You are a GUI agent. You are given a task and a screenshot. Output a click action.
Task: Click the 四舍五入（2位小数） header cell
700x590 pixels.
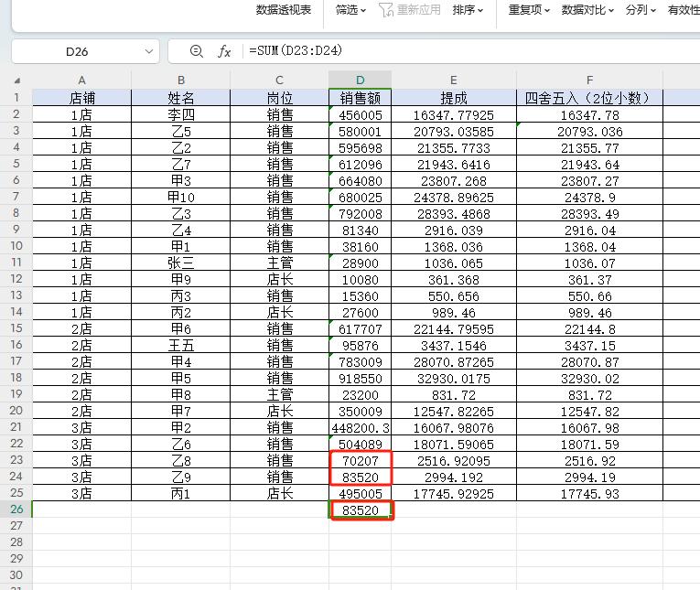[x=589, y=98]
